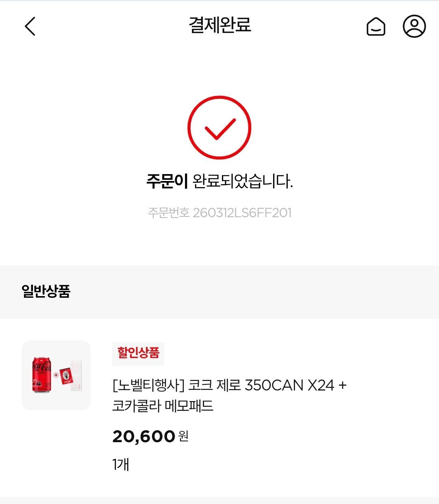
Task: Tap the 1개 quantity label
Action: (121, 464)
